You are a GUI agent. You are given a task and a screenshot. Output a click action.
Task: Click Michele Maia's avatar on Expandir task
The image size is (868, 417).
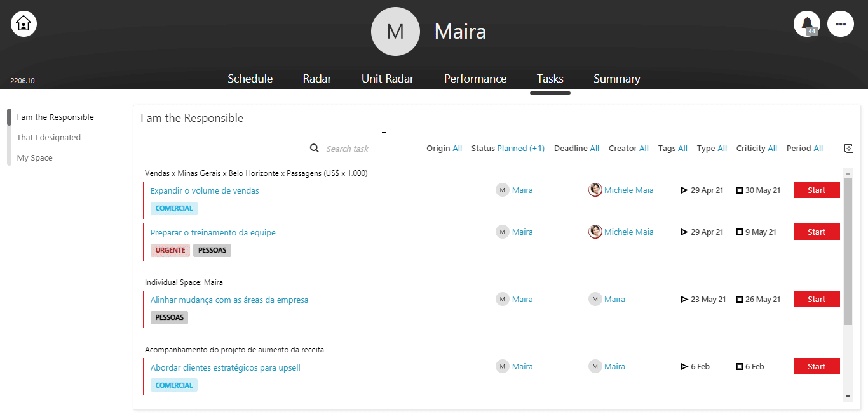coord(595,190)
